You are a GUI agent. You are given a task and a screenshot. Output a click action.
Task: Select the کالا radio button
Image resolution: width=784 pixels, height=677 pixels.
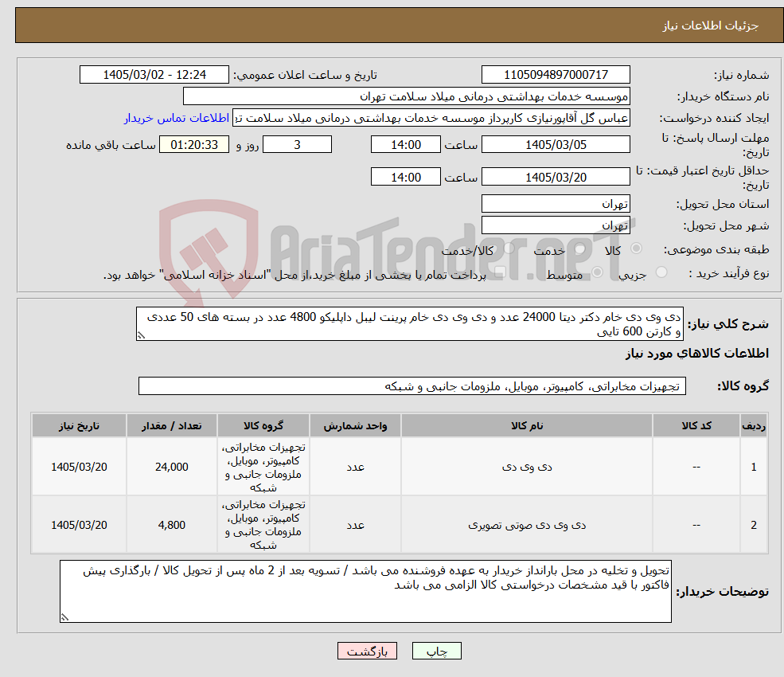pos(637,248)
